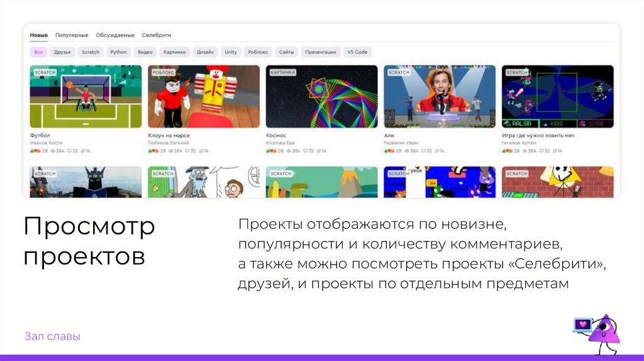Image resolution: width=644 pixels, height=361 pixels.
Task: Click the reactions icon under Футбол
Action: pyautogui.click(x=35, y=151)
